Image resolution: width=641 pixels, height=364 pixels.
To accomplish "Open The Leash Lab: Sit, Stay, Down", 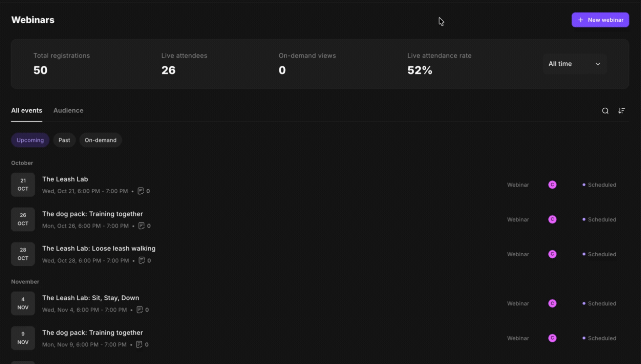I will coord(90,298).
